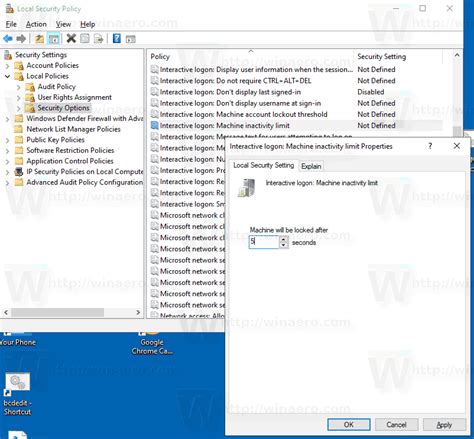474x439 pixels.
Task: Click the tree pane horizontal scrollbar
Action: click(58, 312)
